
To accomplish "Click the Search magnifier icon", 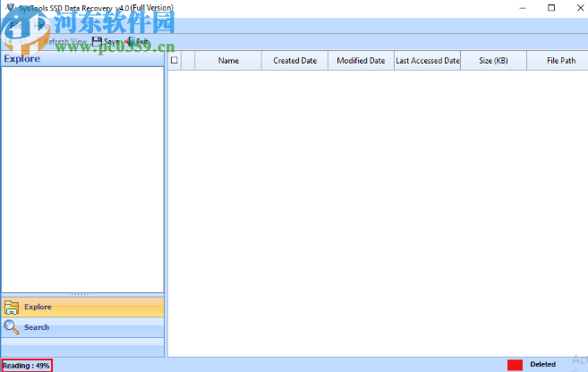I will click(12, 327).
